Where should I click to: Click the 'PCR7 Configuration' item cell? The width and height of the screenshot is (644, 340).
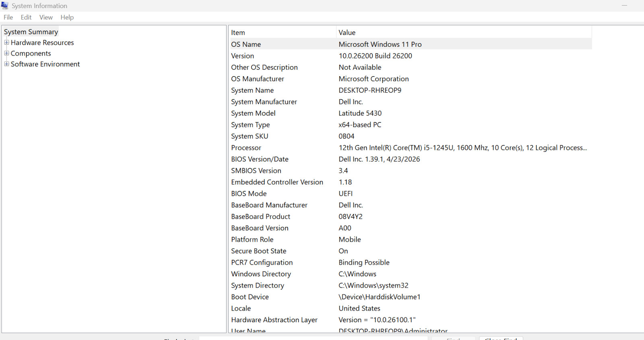tap(262, 263)
